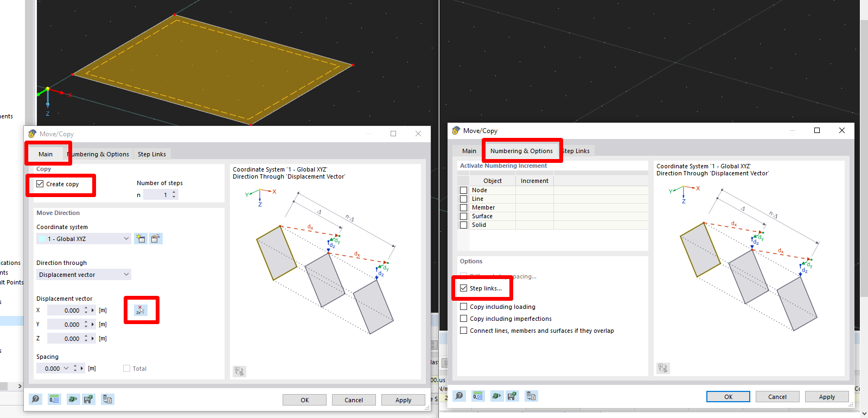Select Numbering & Options tab in right dialog
The height and width of the screenshot is (418, 868).
tap(521, 151)
